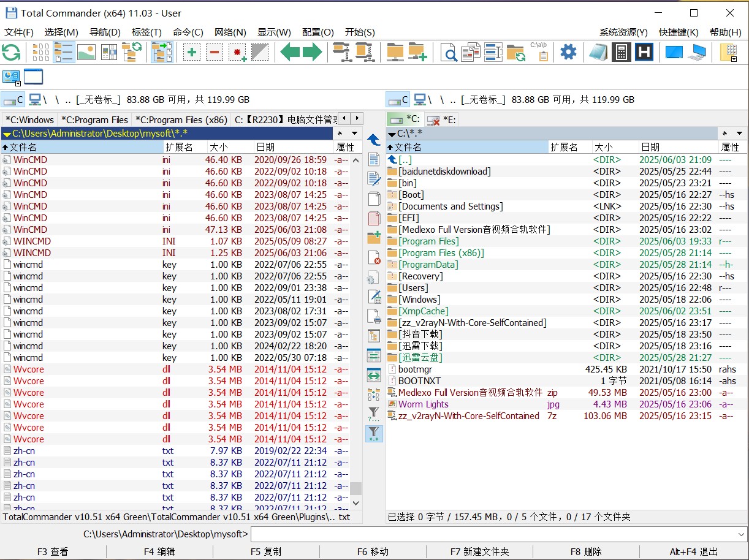The image size is (749, 560).
Task: Select files using the green plus icon
Action: click(192, 52)
